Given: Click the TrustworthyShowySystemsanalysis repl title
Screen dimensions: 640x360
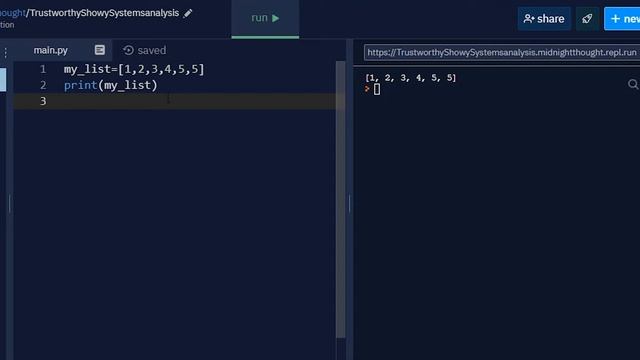Looking at the screenshot, I should (104, 13).
